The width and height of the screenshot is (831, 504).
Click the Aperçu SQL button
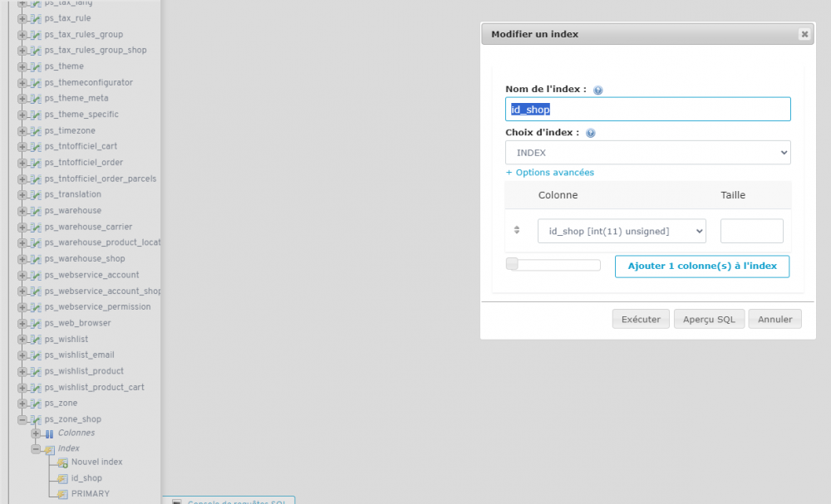point(709,319)
